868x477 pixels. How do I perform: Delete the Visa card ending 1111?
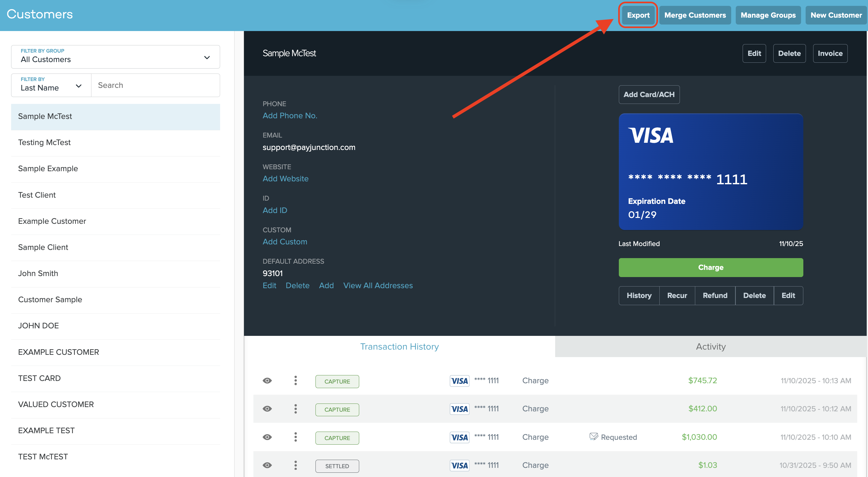point(754,295)
